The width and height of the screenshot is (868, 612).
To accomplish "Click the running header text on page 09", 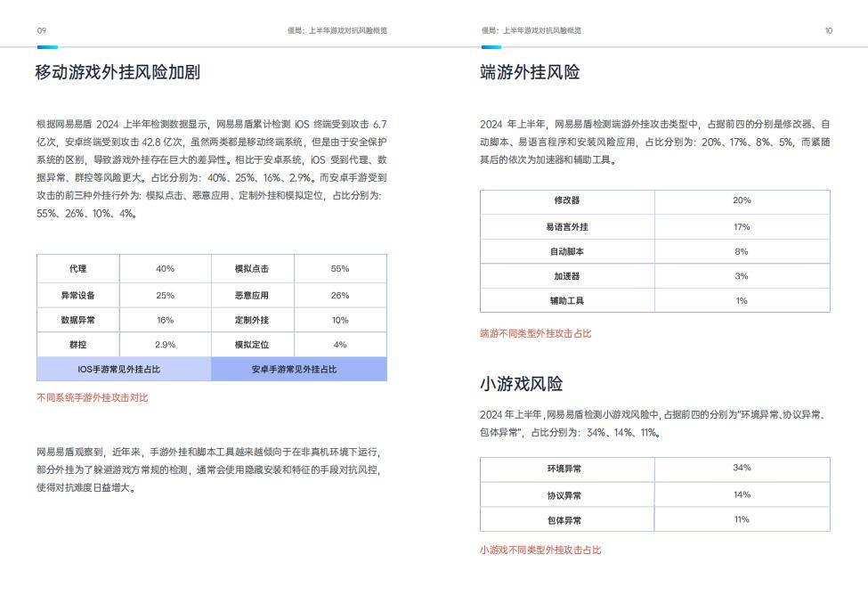I will coord(337,30).
